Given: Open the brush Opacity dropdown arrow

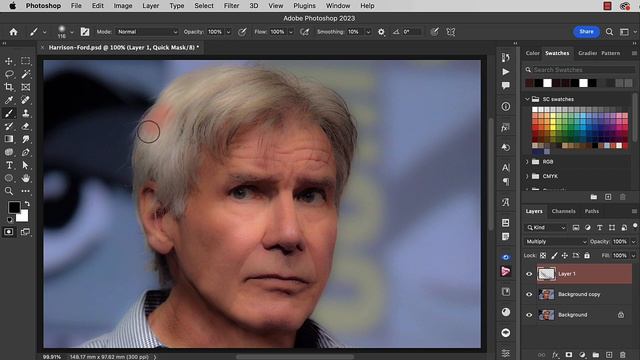Looking at the screenshot, I should pyautogui.click(x=229, y=32).
